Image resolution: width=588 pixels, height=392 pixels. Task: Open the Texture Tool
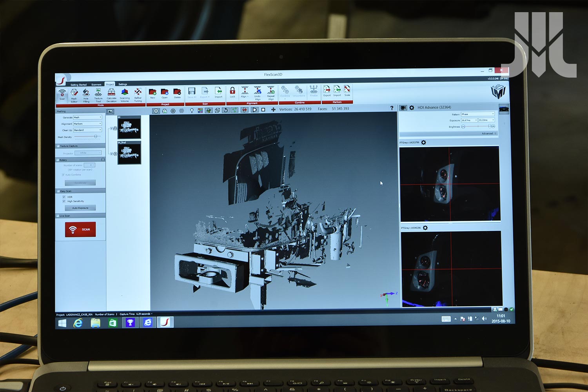(98, 95)
